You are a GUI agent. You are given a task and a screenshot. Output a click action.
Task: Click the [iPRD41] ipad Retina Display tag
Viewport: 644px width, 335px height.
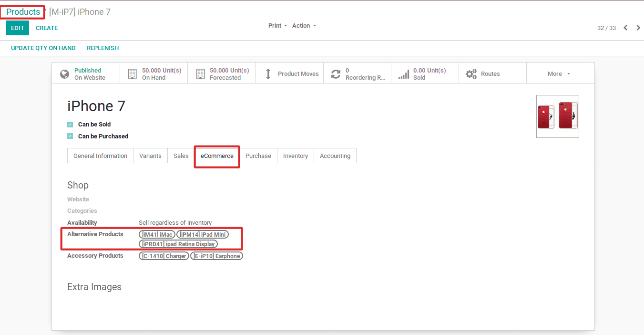tap(178, 244)
